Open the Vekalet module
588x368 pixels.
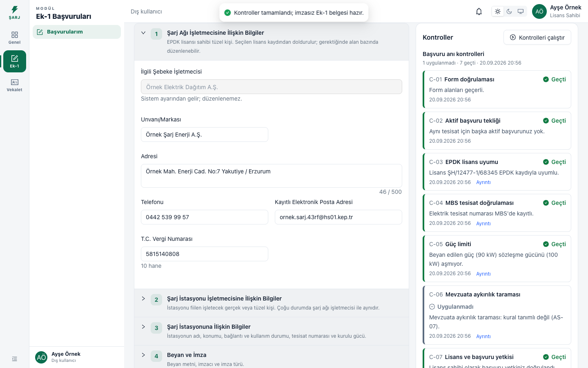[14, 85]
